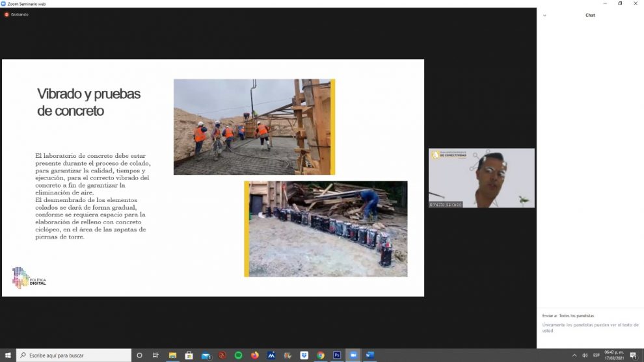
Task: Toggle the system volume speaker icon
Action: 585,356
